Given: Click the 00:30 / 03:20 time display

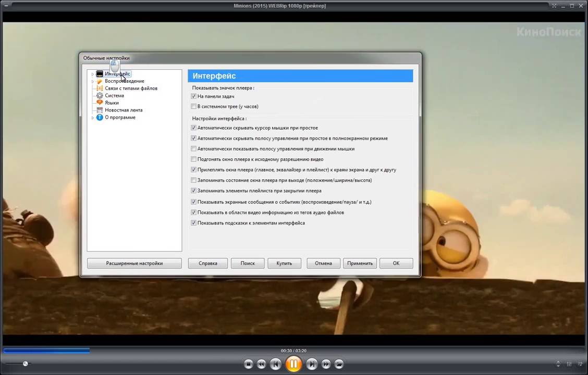Looking at the screenshot, I should [x=293, y=351].
